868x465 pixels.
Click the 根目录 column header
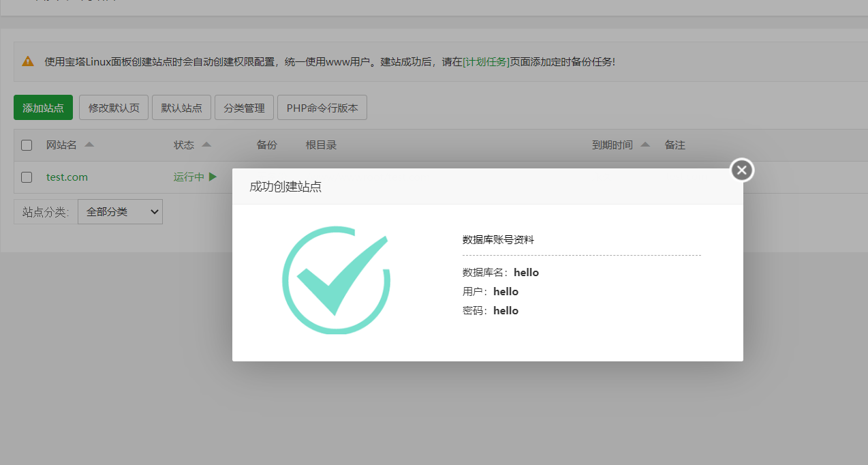(321, 145)
